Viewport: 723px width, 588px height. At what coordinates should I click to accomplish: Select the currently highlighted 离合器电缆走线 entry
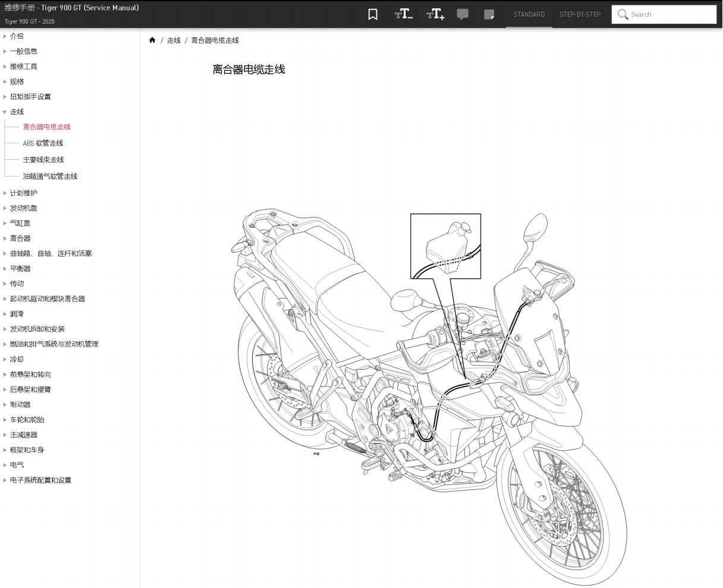tap(46, 127)
